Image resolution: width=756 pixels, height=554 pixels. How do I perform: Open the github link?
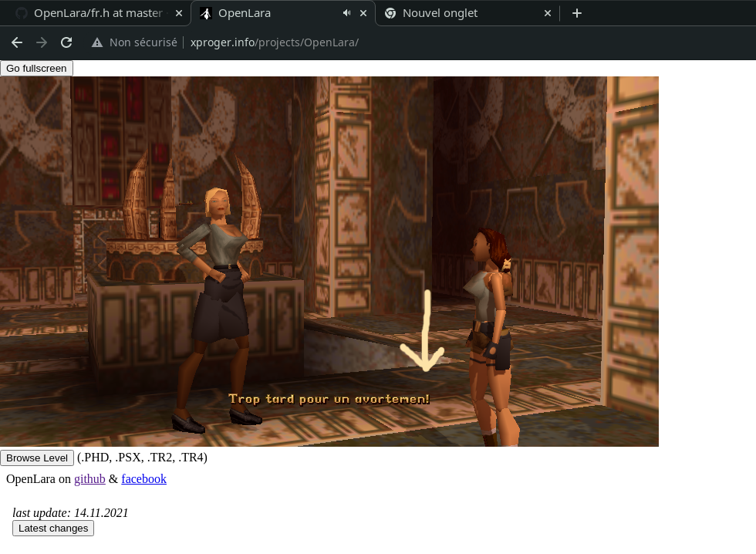[x=89, y=479]
